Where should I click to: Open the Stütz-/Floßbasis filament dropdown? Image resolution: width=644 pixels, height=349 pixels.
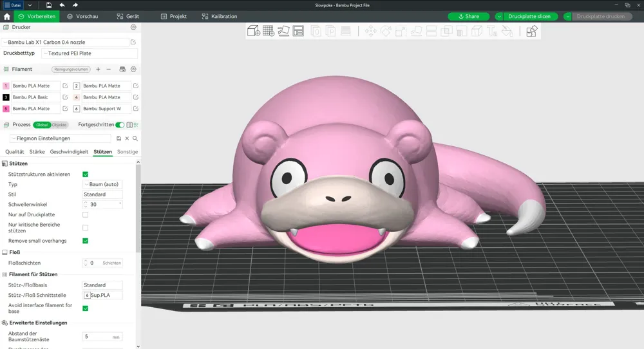click(102, 285)
